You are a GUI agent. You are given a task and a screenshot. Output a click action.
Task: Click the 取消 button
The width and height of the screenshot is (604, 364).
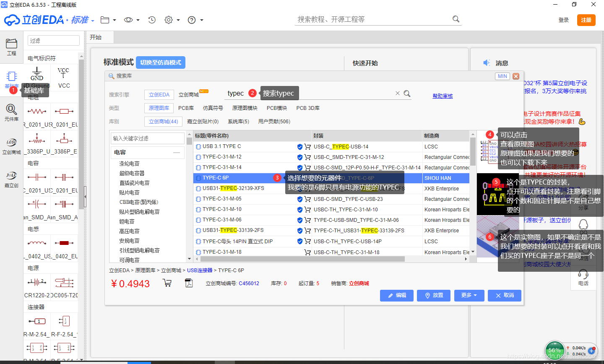click(x=505, y=295)
